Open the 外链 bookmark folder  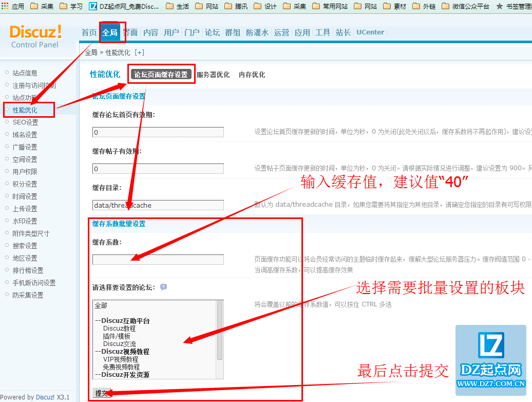click(424, 6)
